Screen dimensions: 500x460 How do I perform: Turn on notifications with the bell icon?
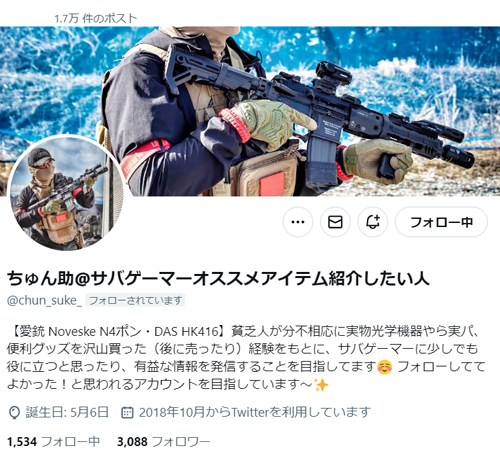(x=373, y=222)
